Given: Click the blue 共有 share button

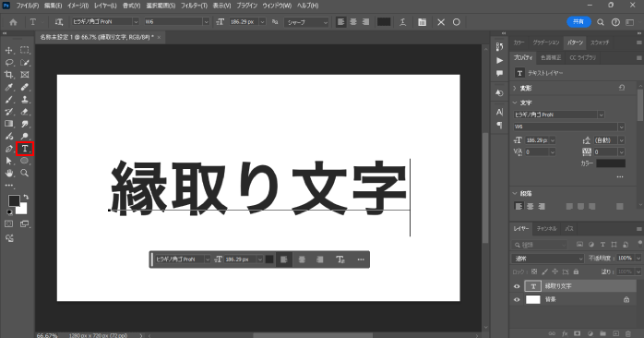Looking at the screenshot, I should coord(578,22).
